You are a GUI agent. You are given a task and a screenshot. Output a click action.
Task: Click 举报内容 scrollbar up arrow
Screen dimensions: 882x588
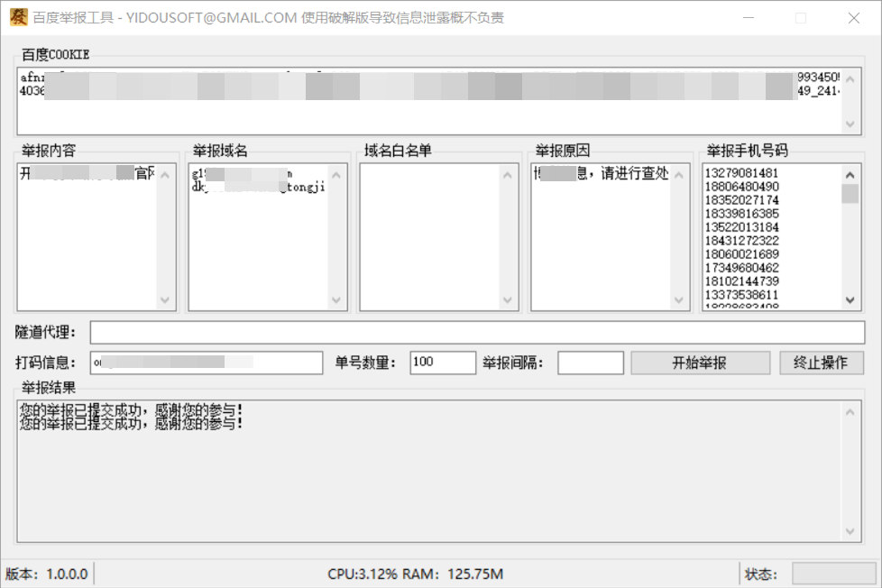tap(165, 175)
